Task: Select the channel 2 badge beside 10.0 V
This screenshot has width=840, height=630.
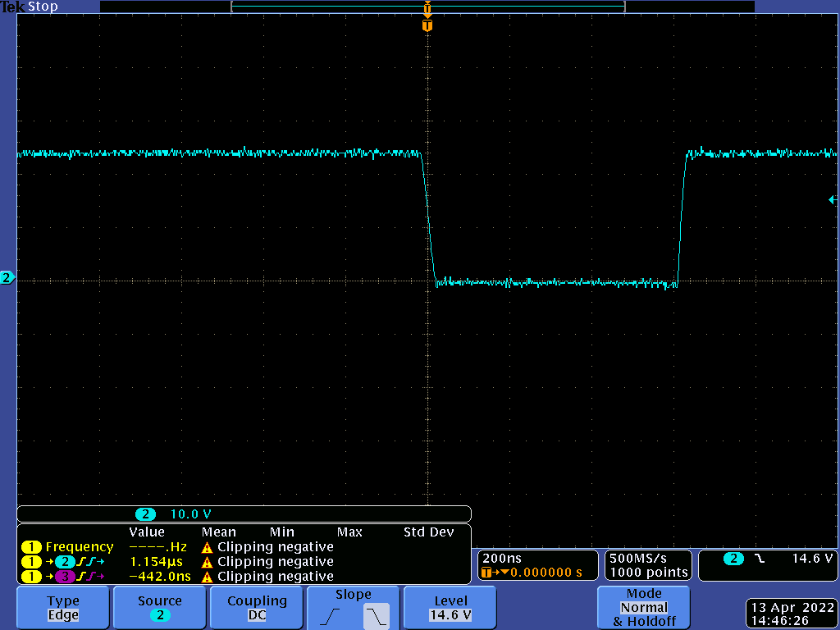Action: pyautogui.click(x=145, y=514)
